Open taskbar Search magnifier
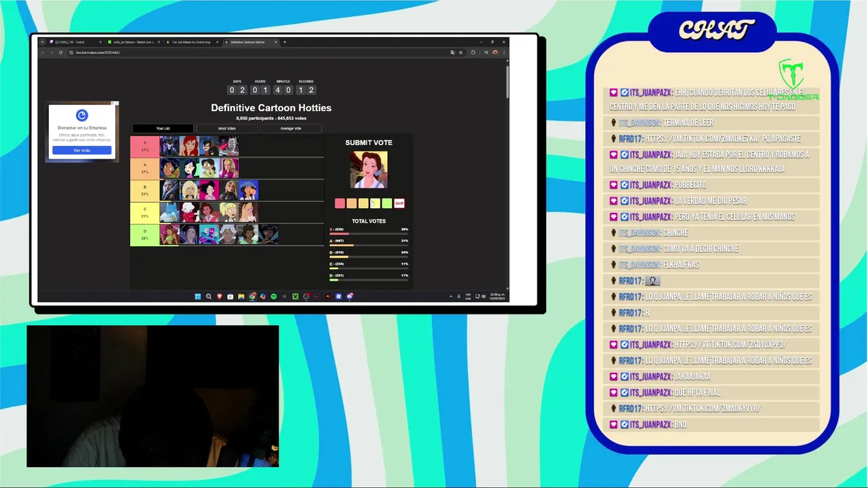Screen dimensions: 868x488 pos(209,296)
